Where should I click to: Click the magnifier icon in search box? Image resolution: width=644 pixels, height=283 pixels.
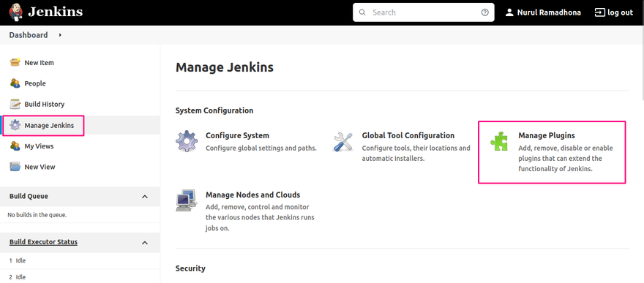[x=362, y=12]
